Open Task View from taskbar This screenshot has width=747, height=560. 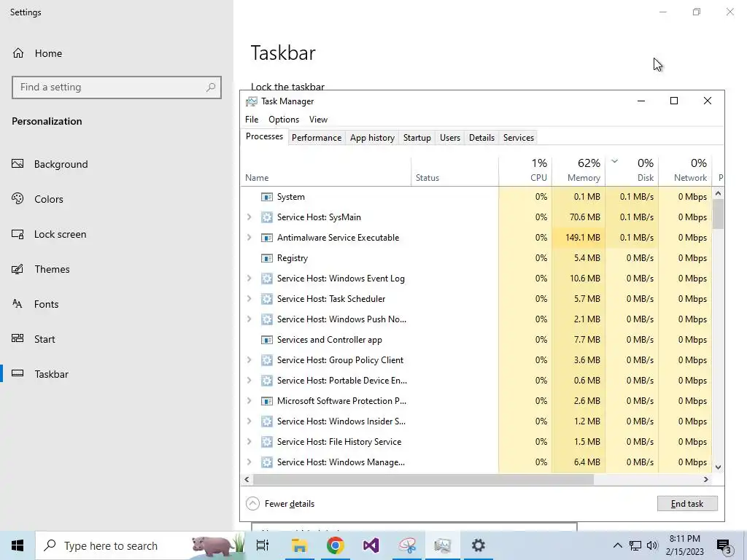pyautogui.click(x=263, y=545)
